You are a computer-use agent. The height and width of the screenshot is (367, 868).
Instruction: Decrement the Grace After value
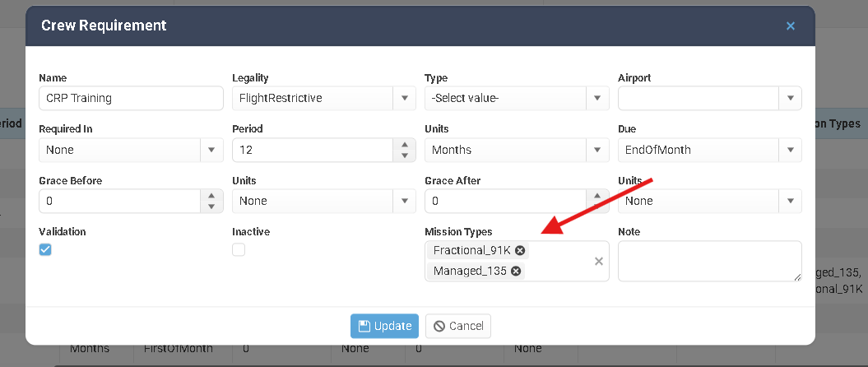point(597,207)
